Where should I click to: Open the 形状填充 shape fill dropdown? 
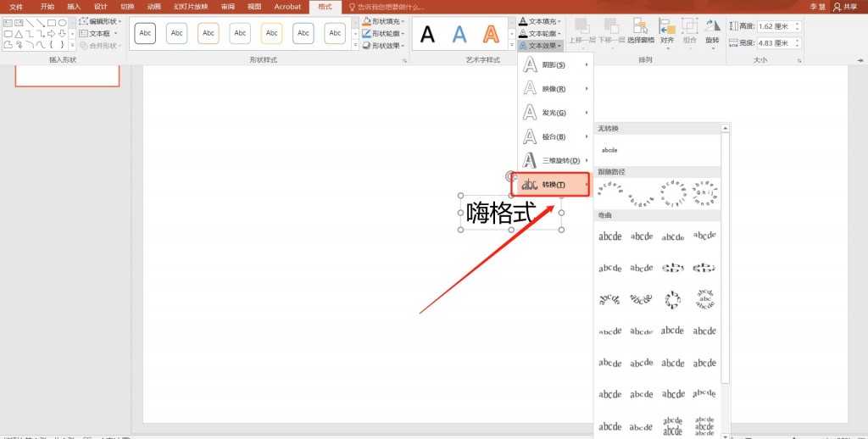pos(383,21)
